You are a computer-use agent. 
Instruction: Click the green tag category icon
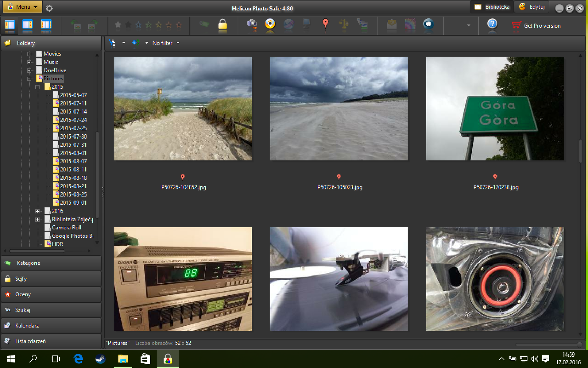204,24
